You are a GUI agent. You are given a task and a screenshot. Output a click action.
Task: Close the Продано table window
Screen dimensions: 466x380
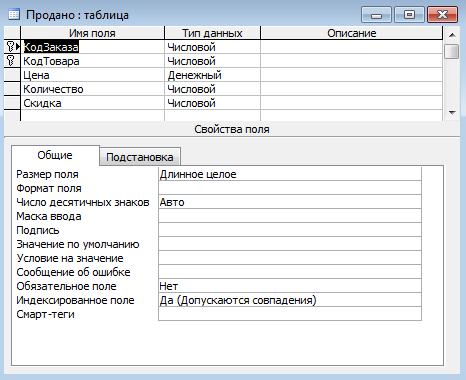tap(442, 15)
